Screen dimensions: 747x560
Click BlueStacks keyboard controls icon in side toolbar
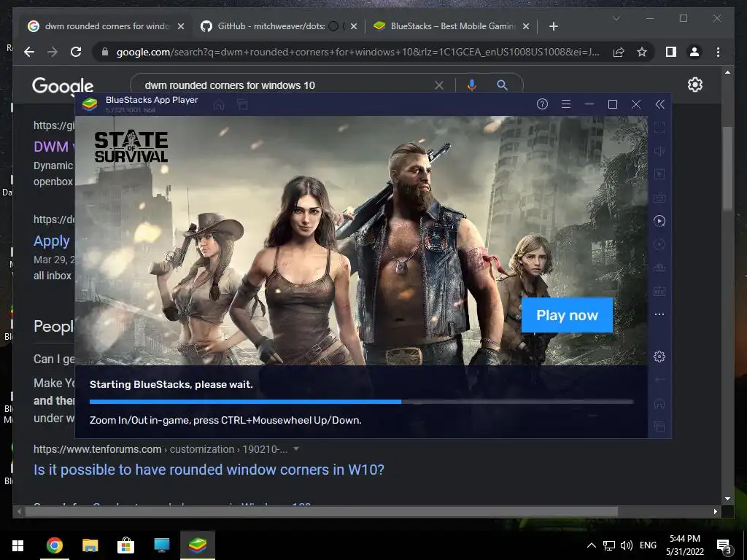tap(659, 198)
